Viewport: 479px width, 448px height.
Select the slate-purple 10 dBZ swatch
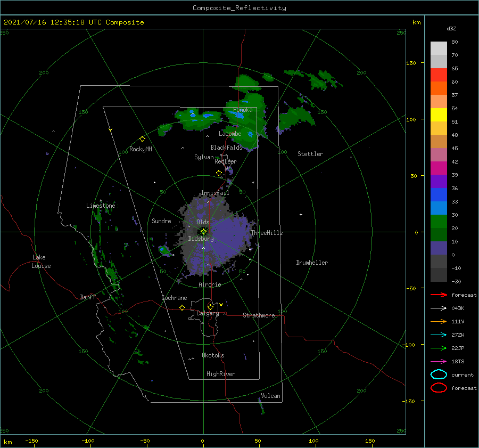439,248
